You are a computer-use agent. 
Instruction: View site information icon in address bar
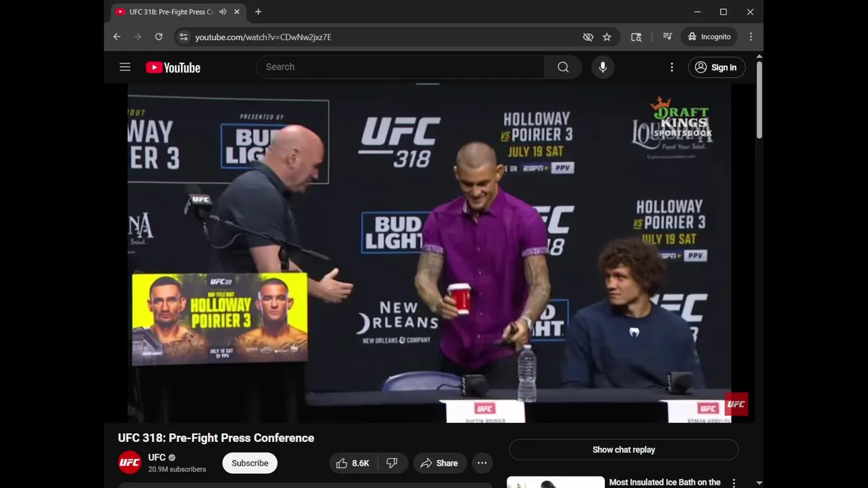[x=183, y=37]
